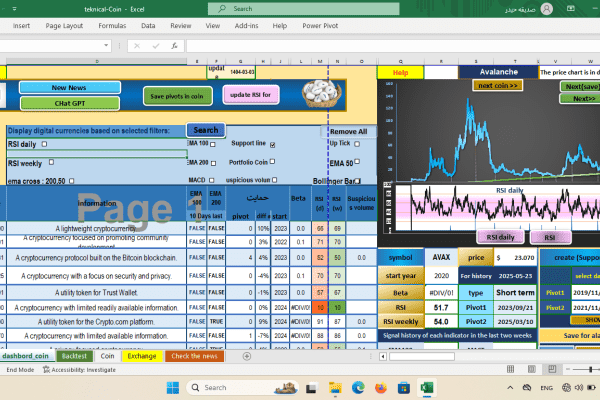Toggle the Portfolio Coin checkbox
The image size is (600, 400).
pyautogui.click(x=272, y=162)
